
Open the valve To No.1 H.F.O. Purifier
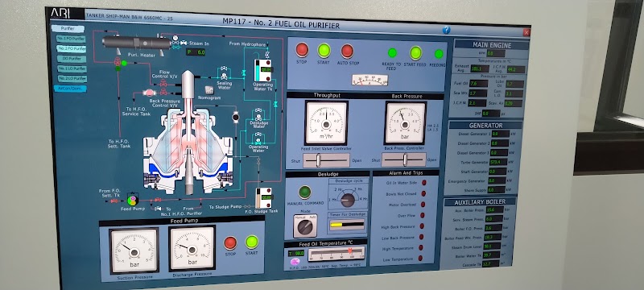pos(158,209)
